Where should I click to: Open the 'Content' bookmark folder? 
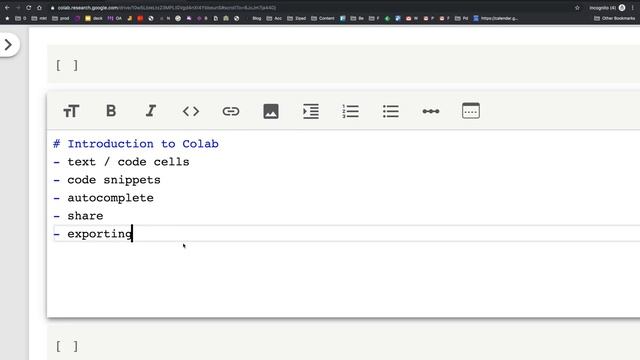tap(322, 18)
